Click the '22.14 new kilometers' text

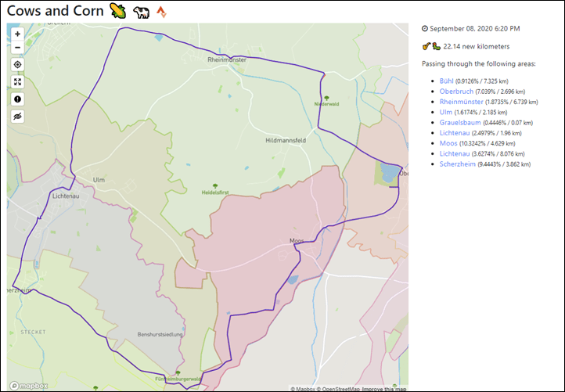click(x=477, y=46)
